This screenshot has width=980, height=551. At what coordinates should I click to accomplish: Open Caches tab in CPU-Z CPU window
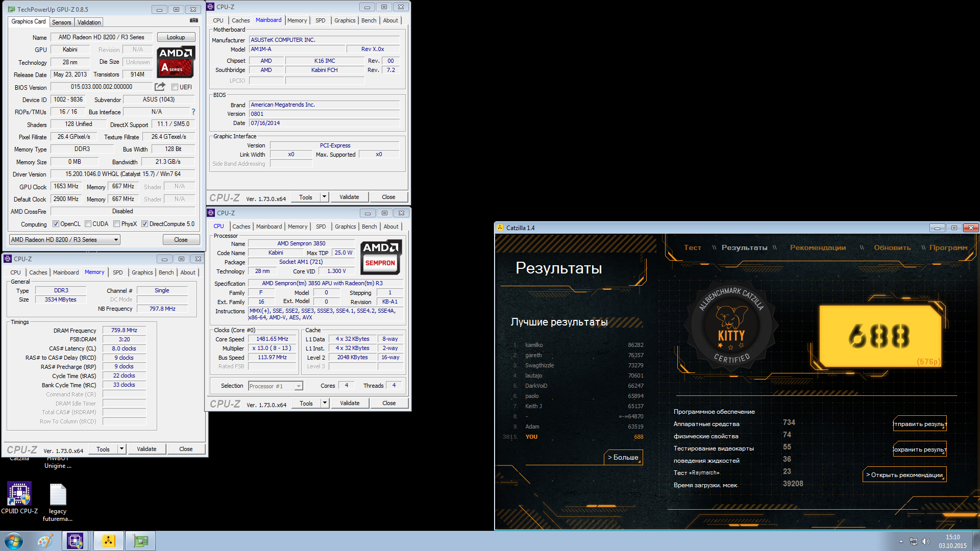241,227
